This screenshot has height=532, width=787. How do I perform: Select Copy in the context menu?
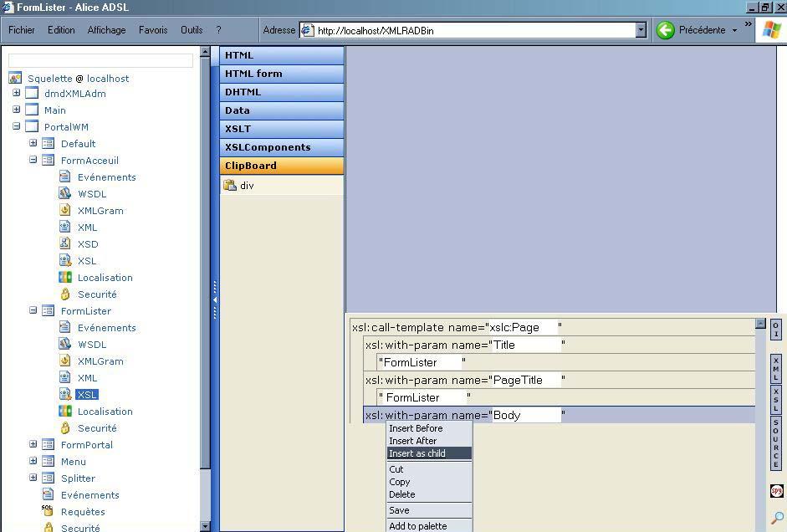coord(400,482)
